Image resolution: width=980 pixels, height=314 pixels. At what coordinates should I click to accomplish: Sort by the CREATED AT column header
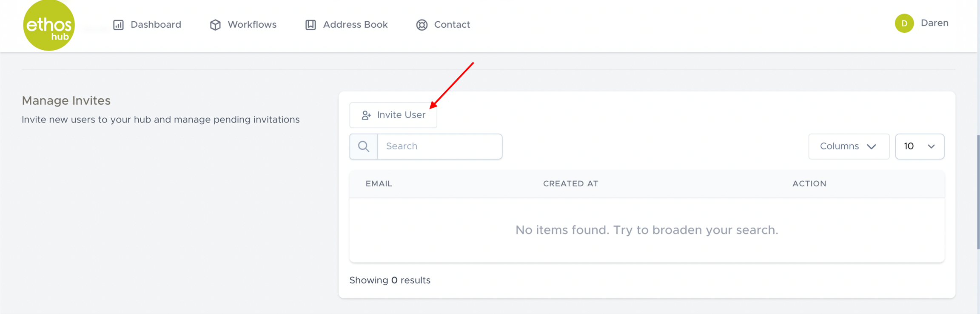coord(570,184)
